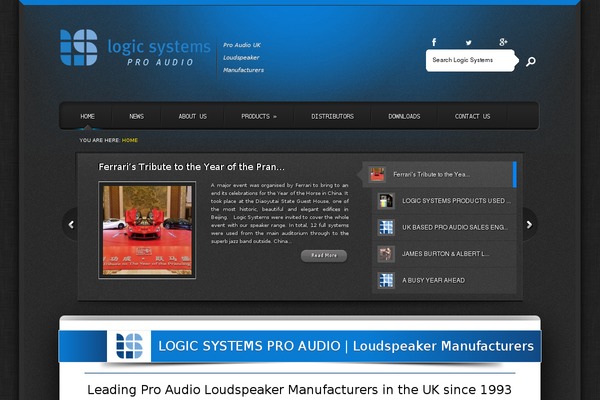Click thumbnail beside Logic Systems Products Used
The image size is (600, 400).
pyautogui.click(x=386, y=201)
